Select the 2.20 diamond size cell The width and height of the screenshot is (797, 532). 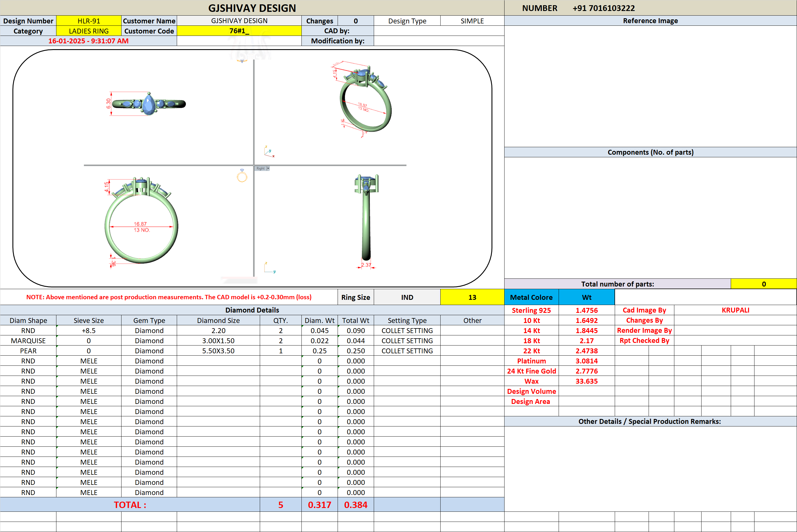coord(218,330)
